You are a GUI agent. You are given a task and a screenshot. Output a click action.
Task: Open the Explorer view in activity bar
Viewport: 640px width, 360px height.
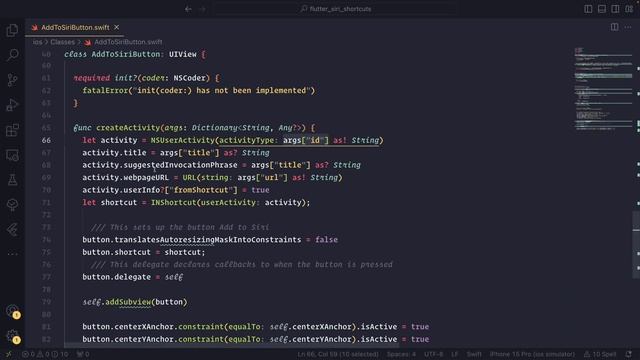click(12, 30)
